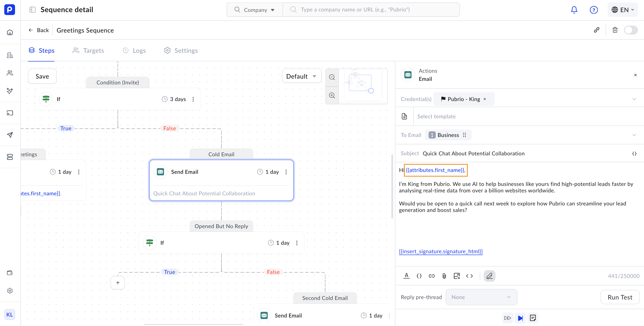This screenshot has height=326, width=644.
Task: Toggle the Greetings Sequence activation switch
Action: pos(631,30)
